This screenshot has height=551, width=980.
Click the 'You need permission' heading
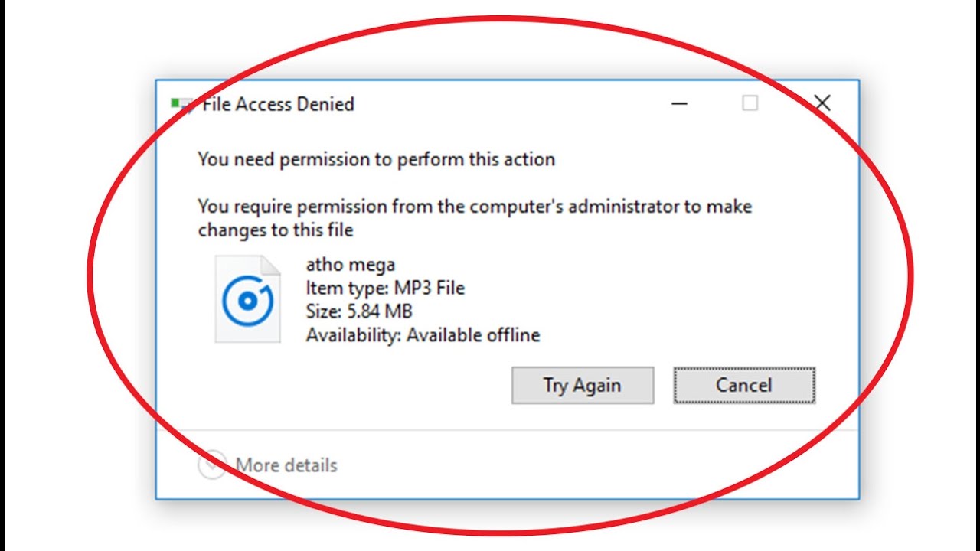pos(376,159)
